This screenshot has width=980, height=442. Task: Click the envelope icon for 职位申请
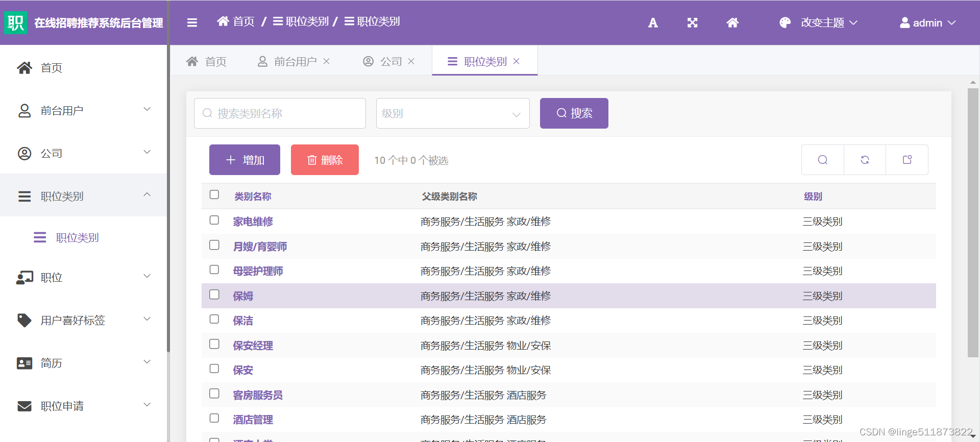click(x=24, y=406)
